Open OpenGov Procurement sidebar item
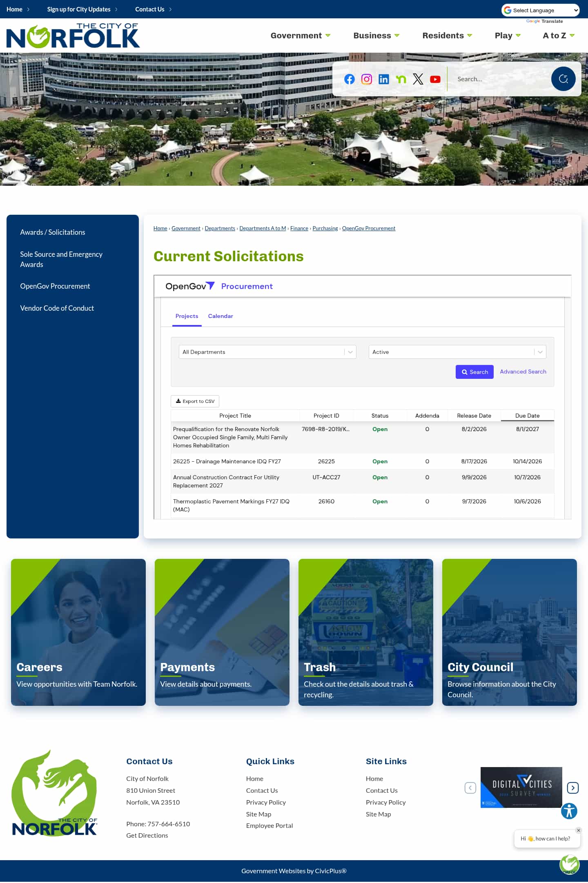The width and height of the screenshot is (588, 883). coord(55,286)
